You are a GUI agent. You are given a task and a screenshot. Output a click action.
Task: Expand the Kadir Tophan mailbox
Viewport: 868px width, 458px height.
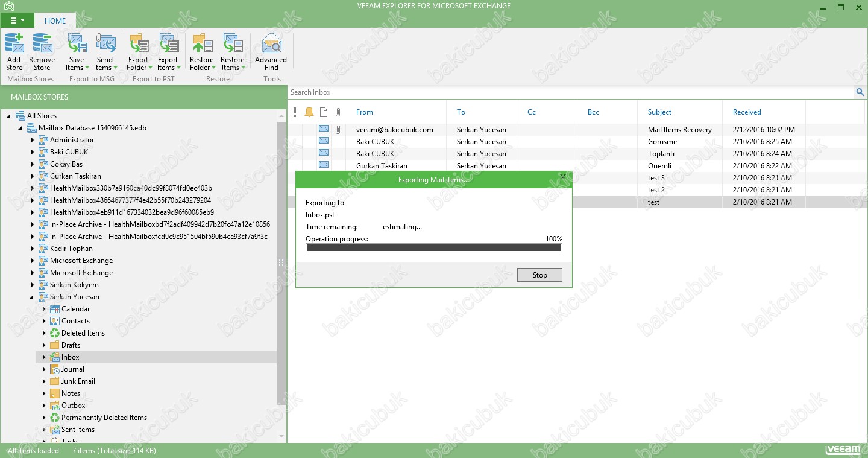coord(33,249)
